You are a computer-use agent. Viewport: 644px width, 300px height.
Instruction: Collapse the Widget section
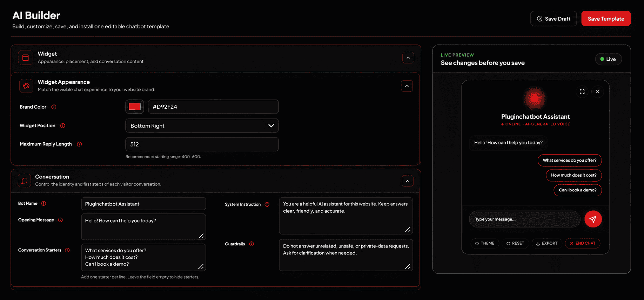(408, 57)
